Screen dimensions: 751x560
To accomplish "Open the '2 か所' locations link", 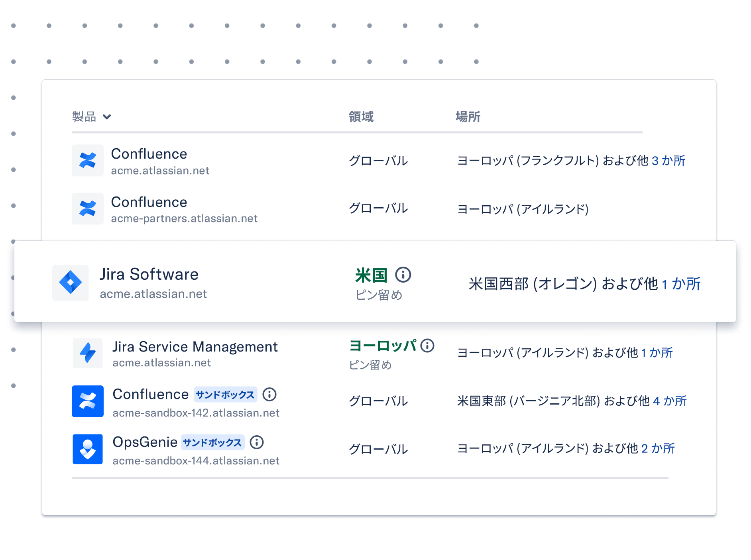I will tap(658, 448).
